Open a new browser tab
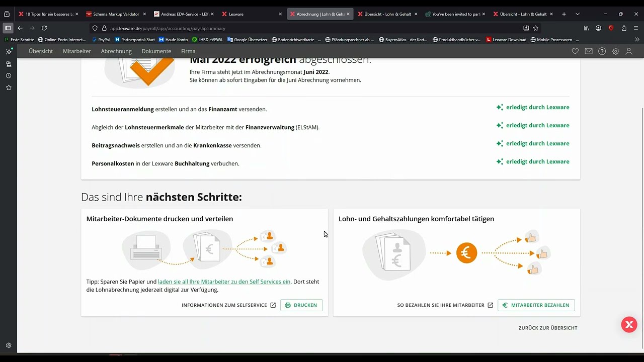The height and width of the screenshot is (362, 644). point(564,14)
